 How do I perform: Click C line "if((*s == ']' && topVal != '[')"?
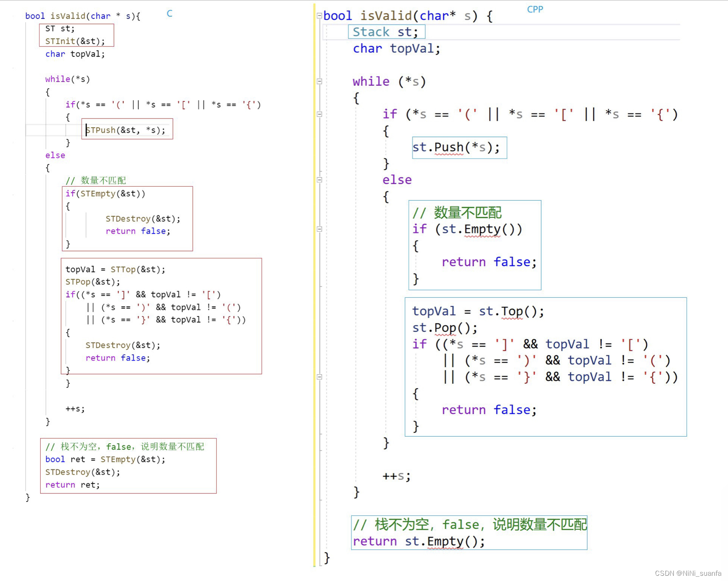click(x=143, y=295)
